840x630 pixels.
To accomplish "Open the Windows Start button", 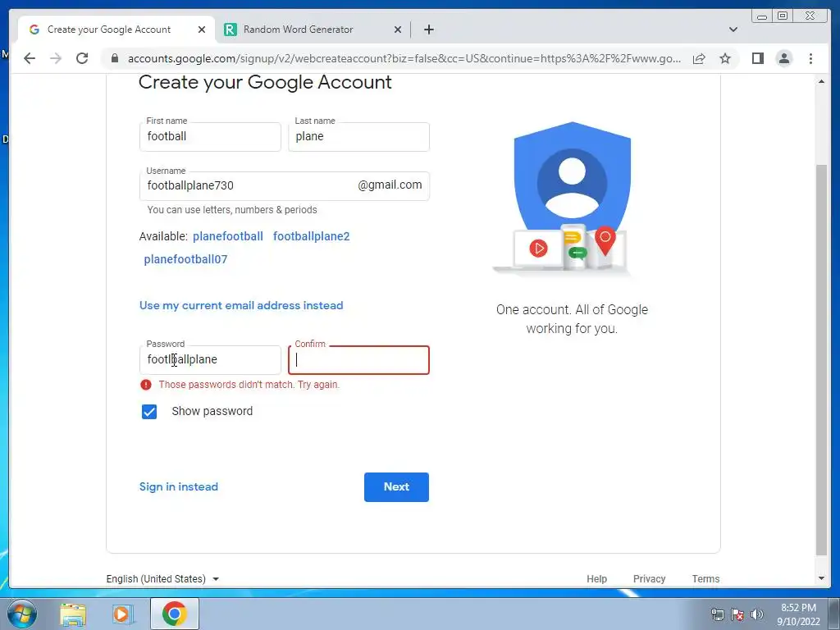I will coord(22,614).
